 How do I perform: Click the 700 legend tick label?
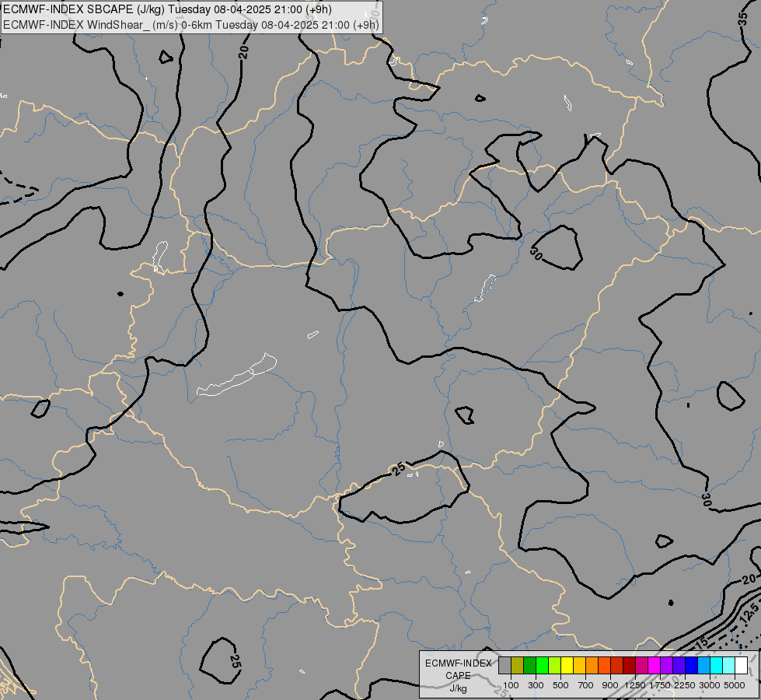(586, 685)
